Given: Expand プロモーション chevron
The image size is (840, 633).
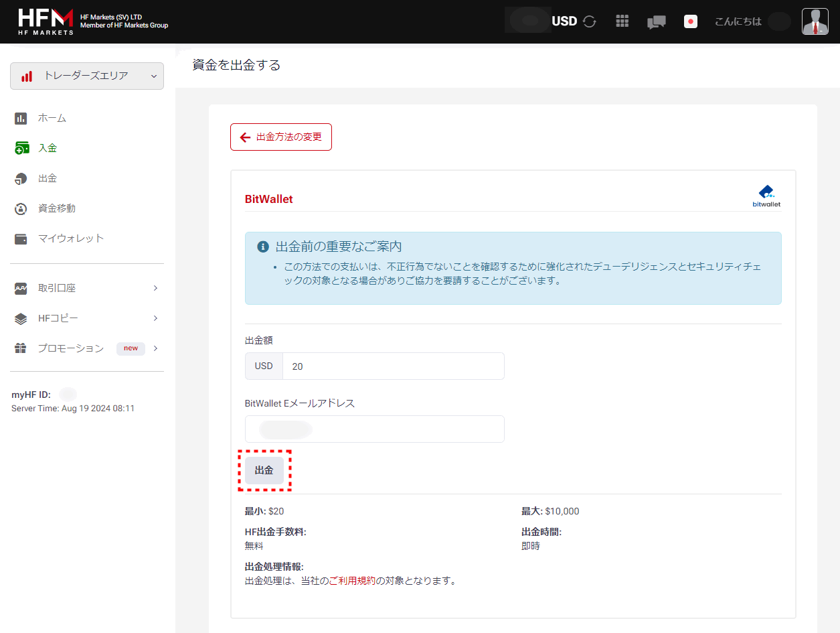Looking at the screenshot, I should pos(155,348).
